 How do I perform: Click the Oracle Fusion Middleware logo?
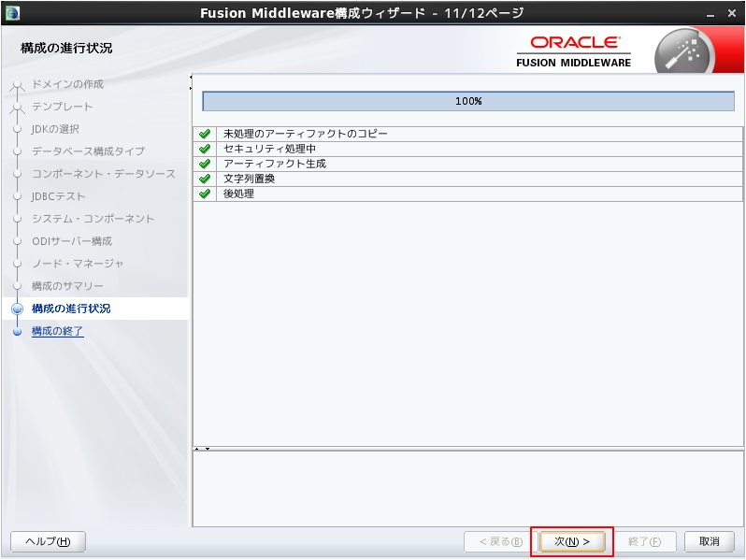pyautogui.click(x=574, y=51)
